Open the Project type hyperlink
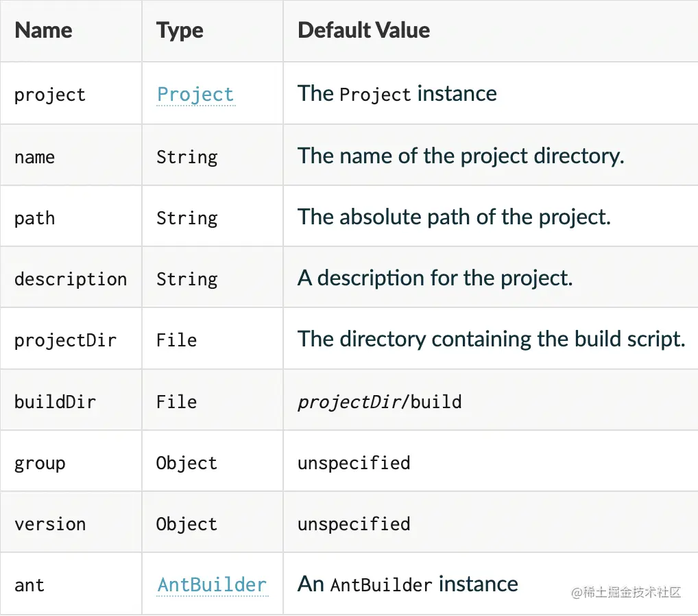This screenshot has height=616, width=698. click(195, 95)
